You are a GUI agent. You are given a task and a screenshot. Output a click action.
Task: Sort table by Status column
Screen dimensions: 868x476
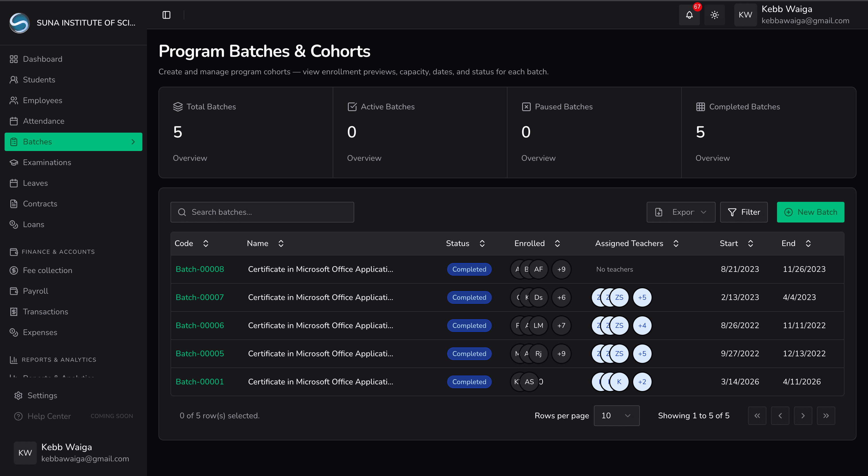[482, 243]
